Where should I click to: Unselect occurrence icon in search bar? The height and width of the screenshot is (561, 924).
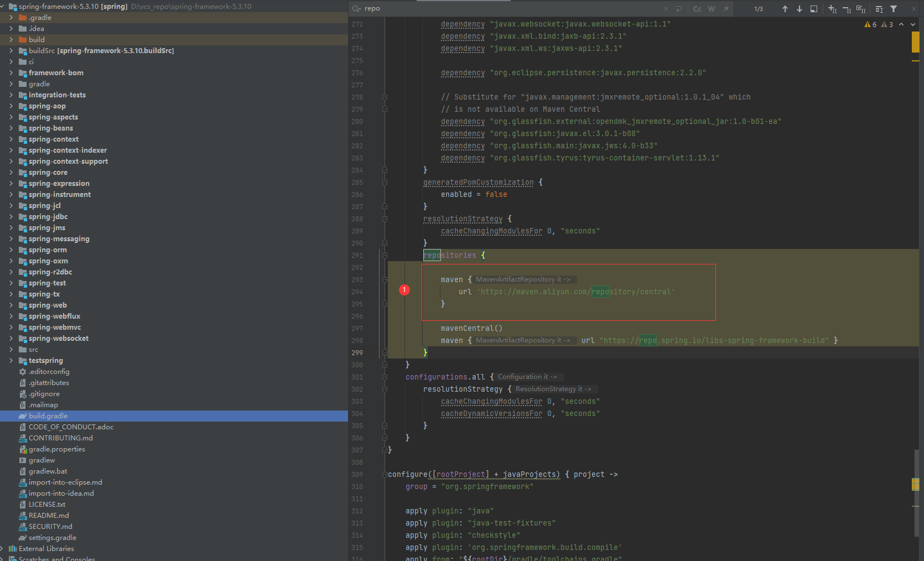[x=847, y=9]
